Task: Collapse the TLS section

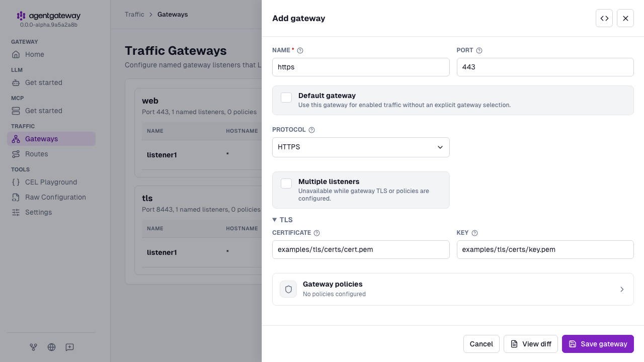Action: [x=282, y=220]
